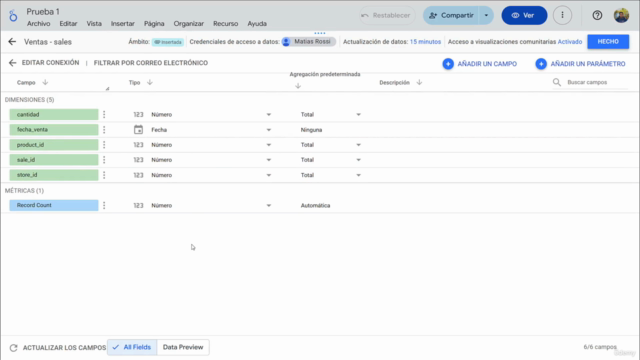Open the Archivo menu
Image resolution: width=640 pixels, height=360 pixels.
(x=38, y=24)
